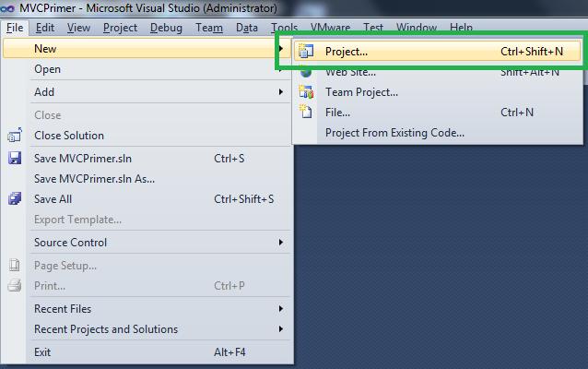Viewport: 588px width, 369px height.
Task: Open the Recent Files submenu
Action: [281, 309]
